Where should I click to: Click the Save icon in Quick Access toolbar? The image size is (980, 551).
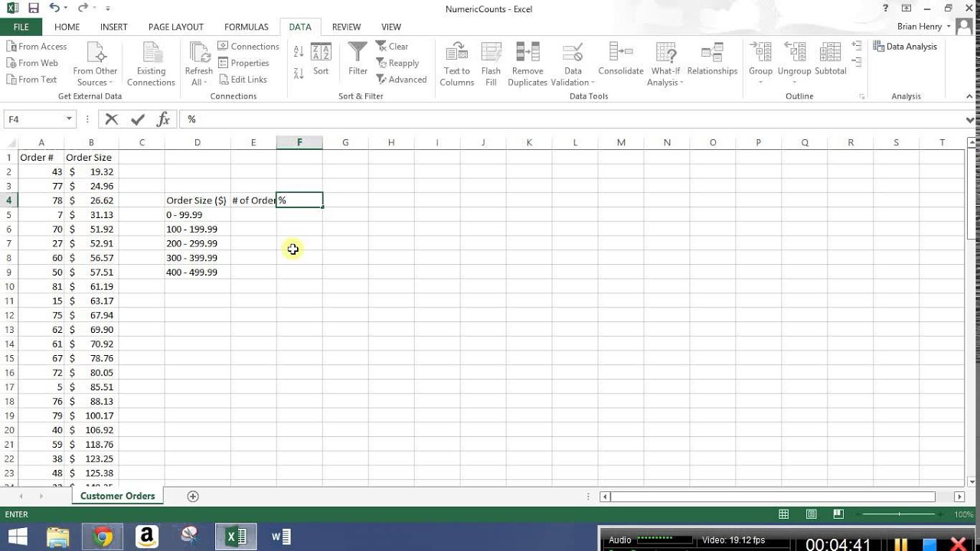coord(33,8)
